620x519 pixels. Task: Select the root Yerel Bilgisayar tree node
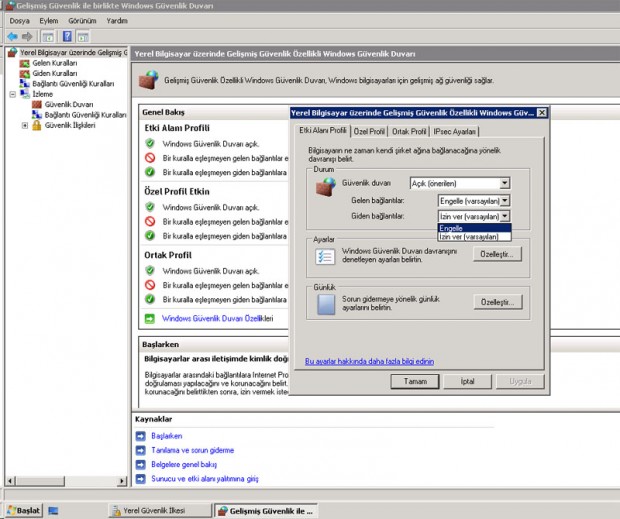click(74, 53)
